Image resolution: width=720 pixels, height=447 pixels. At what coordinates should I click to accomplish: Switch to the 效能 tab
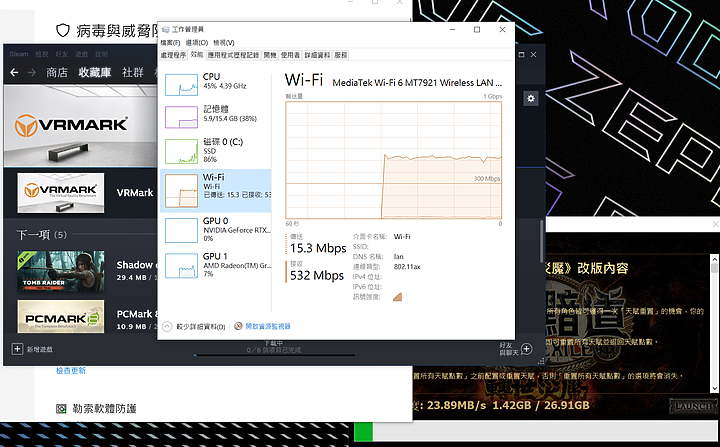point(197,55)
